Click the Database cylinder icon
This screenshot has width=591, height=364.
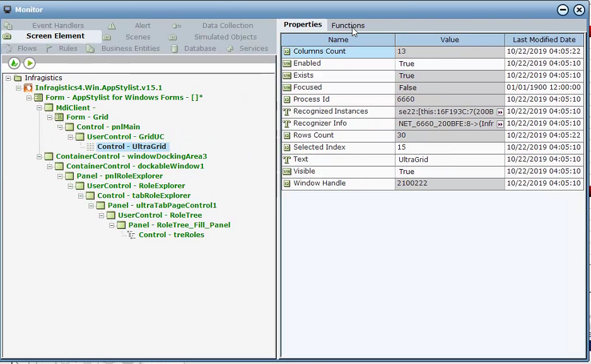174,49
